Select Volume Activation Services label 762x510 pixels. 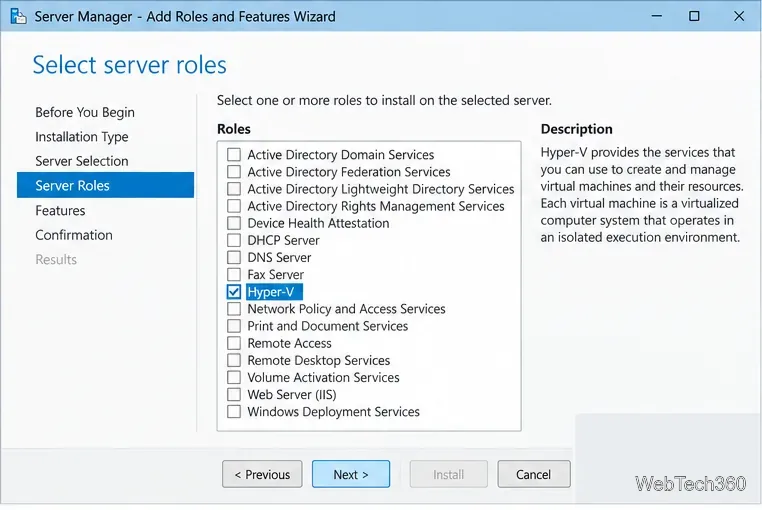324,377
